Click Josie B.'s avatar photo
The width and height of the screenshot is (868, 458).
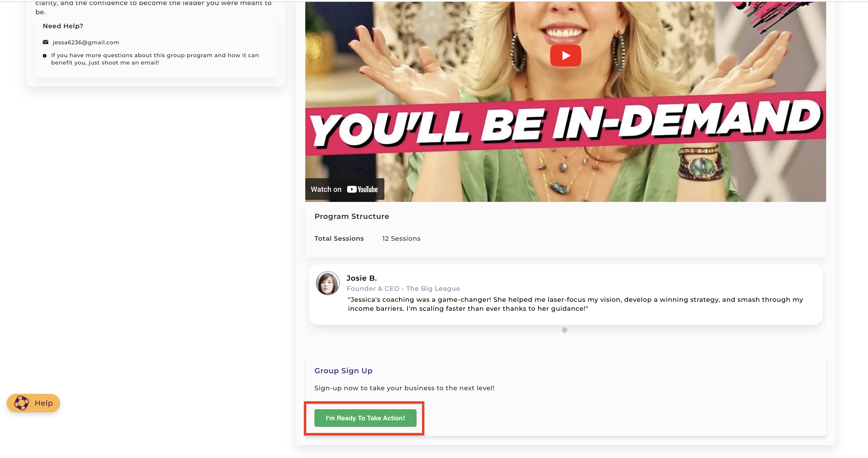click(328, 283)
